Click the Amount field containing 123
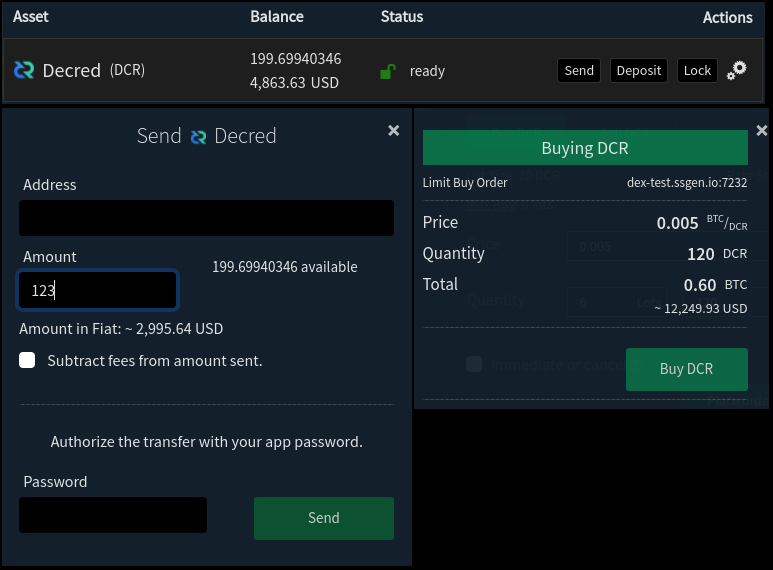 tap(97, 290)
